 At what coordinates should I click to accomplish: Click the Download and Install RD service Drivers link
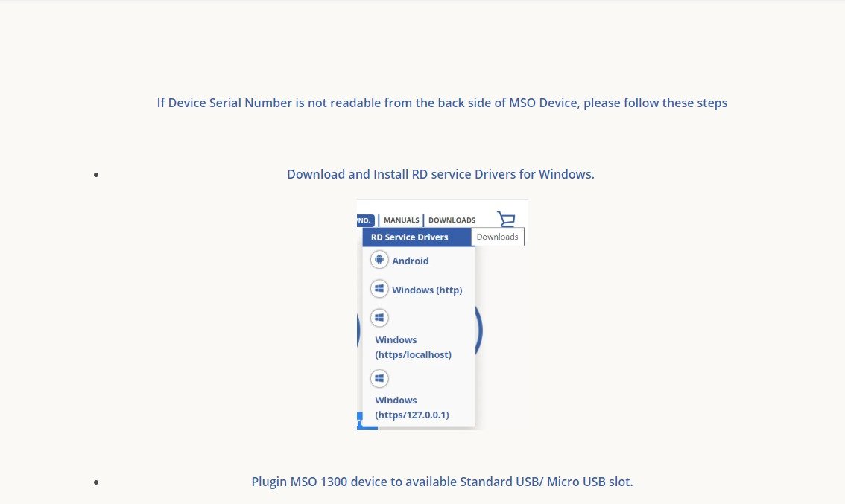pos(440,173)
